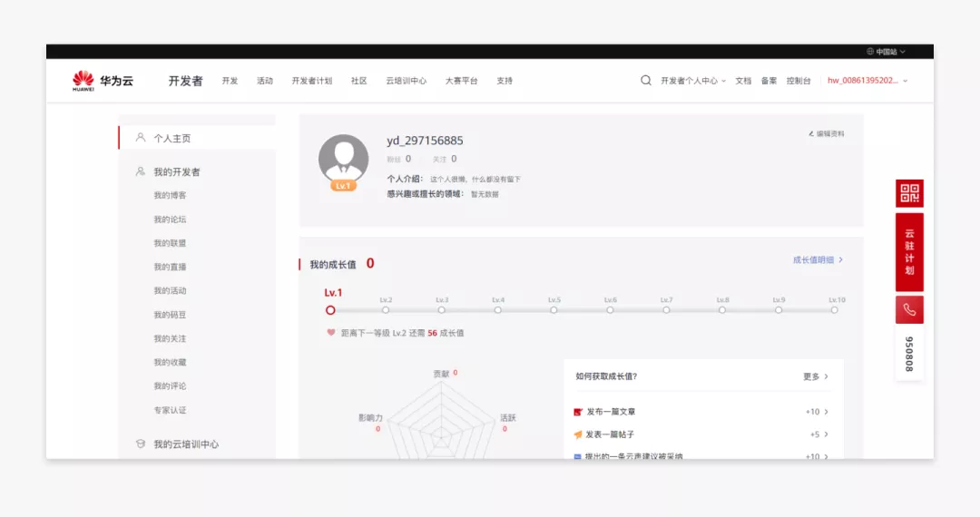The width and height of the screenshot is (980, 517).
Task: Click the globe icon beside 中国站
Action: click(x=870, y=52)
